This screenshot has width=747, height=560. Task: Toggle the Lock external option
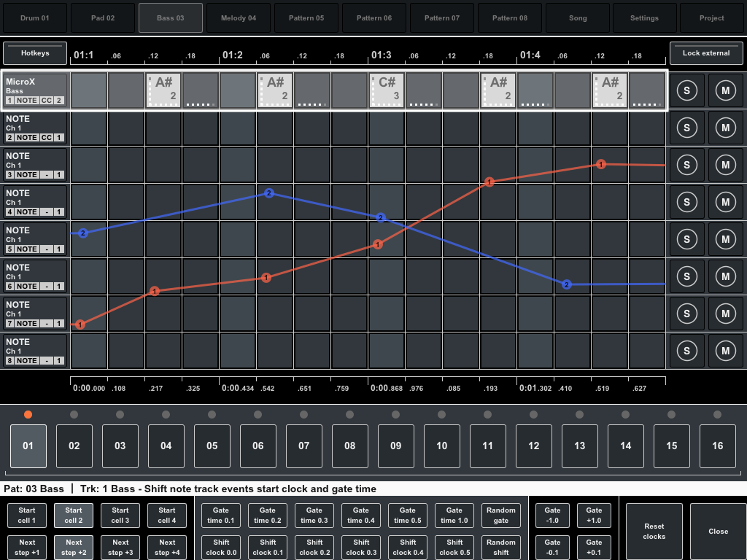(x=706, y=52)
